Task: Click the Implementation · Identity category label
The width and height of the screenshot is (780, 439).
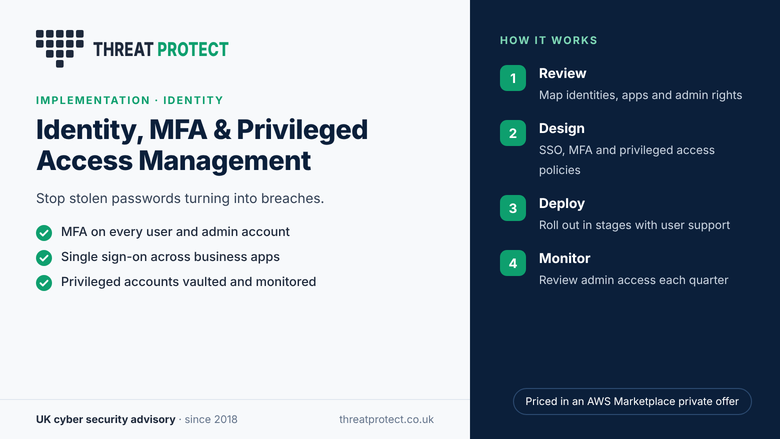Action: (x=129, y=100)
